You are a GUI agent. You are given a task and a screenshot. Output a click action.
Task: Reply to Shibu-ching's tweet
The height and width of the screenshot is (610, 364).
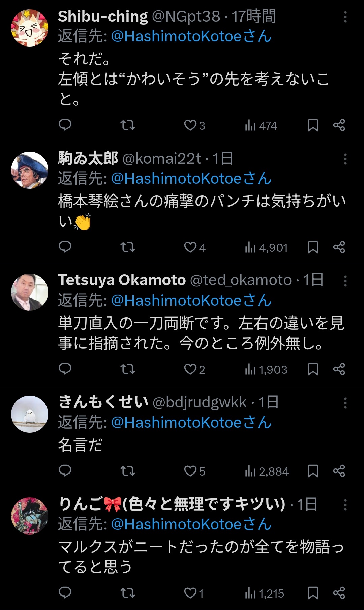point(65,125)
